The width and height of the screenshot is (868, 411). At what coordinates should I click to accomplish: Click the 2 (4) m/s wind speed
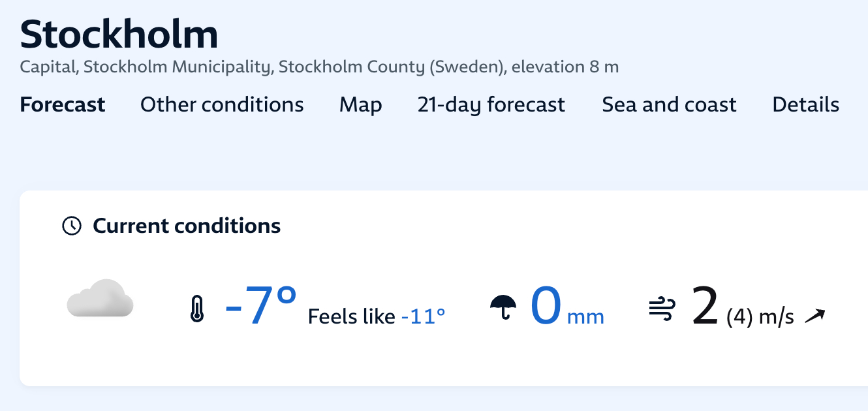click(743, 308)
